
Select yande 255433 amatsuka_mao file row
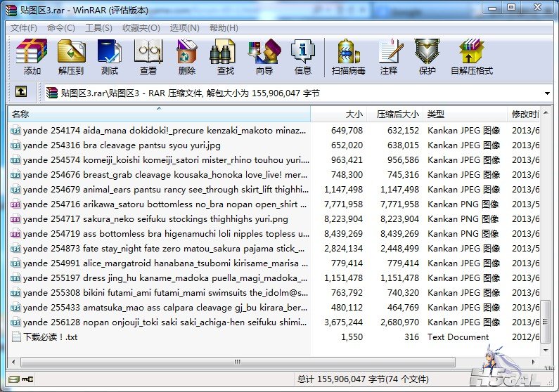pos(274,308)
